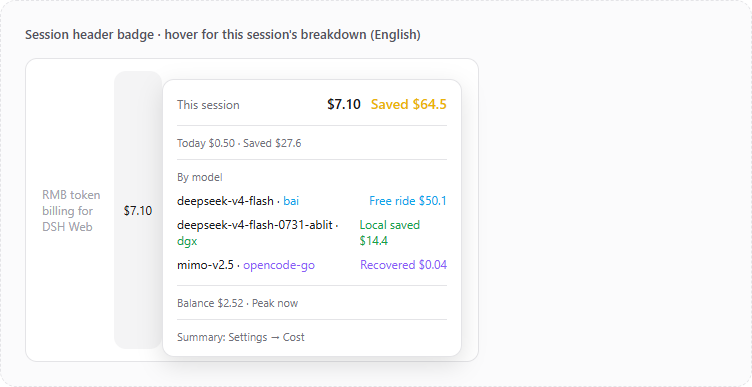The width and height of the screenshot is (752, 387).
Task: Click the 'This session' label
Action: (208, 105)
